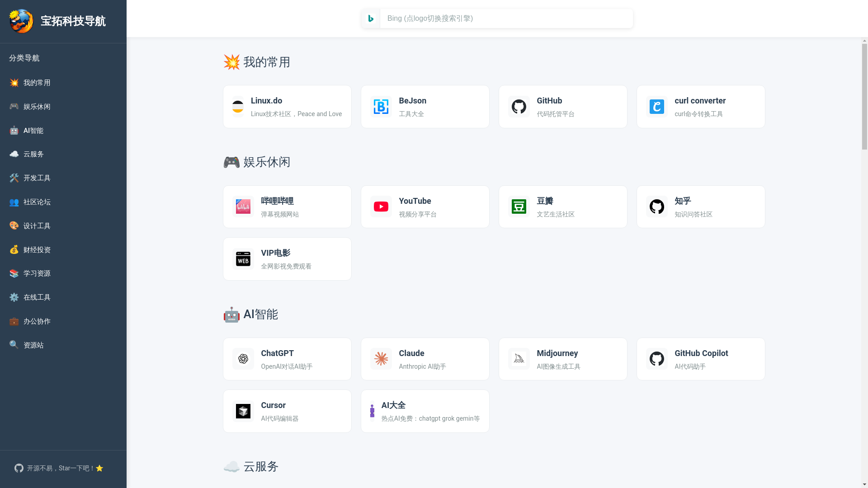Select 资源站 in the sidebar menu
Image resolution: width=868 pixels, height=488 pixels.
coord(63,345)
